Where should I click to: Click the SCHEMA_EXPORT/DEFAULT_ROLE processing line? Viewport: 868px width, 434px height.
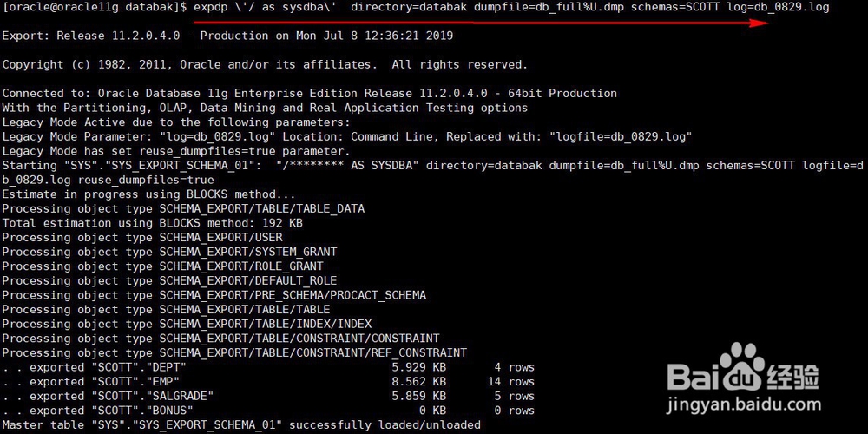(169, 280)
